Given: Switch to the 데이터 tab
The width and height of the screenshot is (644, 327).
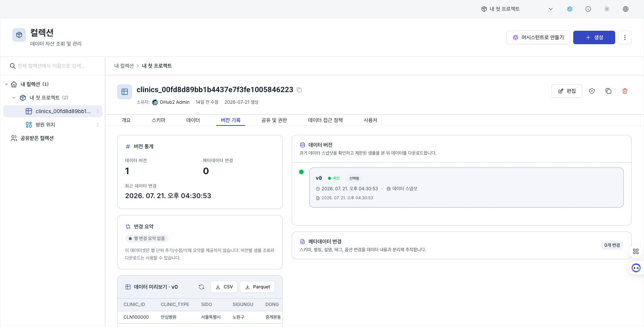Looking at the screenshot, I should (193, 120).
